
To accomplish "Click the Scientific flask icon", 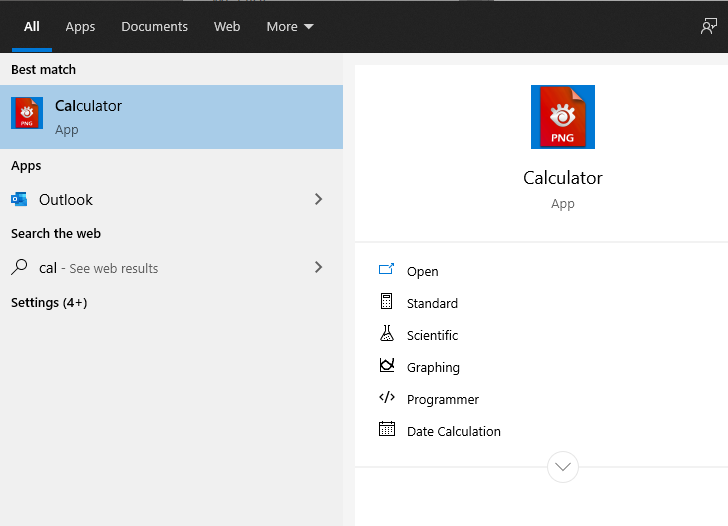I will [x=387, y=334].
